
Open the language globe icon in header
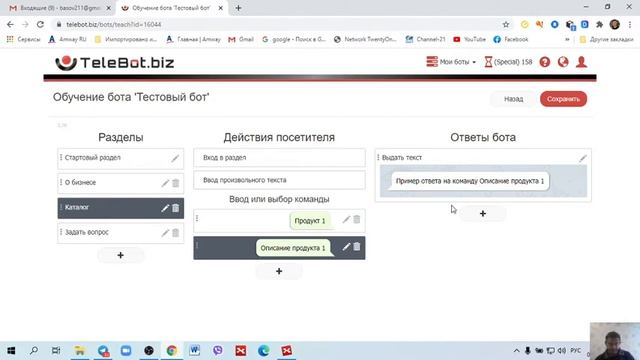pos(563,62)
